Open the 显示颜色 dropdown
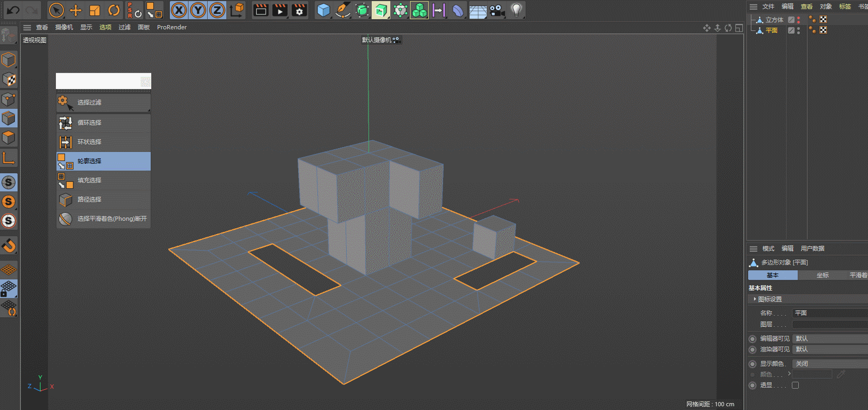This screenshot has width=868, height=410. [x=829, y=364]
